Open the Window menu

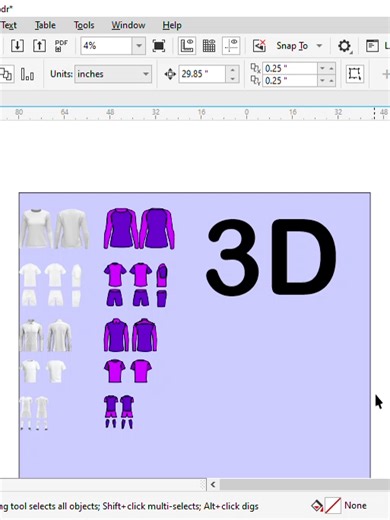click(128, 25)
